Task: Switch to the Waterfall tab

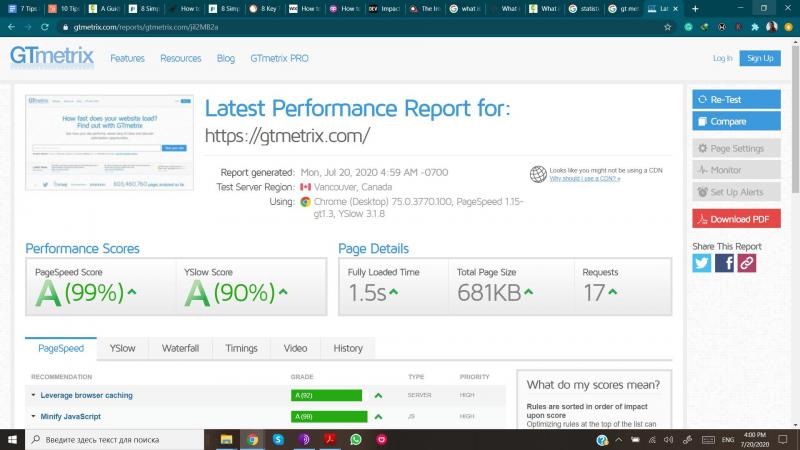Action: [180, 348]
